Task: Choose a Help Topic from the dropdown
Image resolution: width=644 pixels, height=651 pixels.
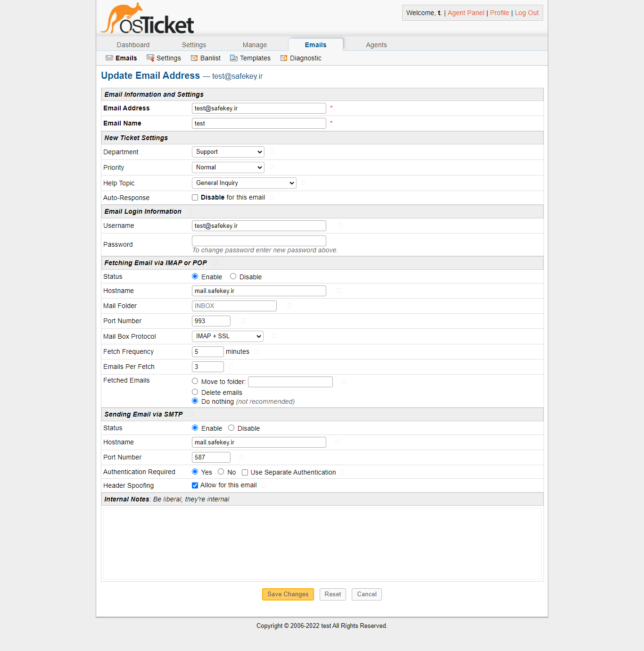Action: point(244,183)
